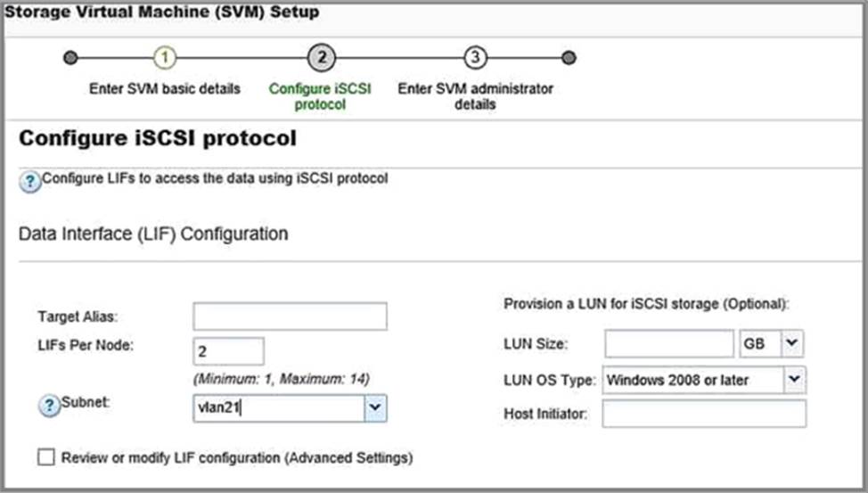Click the wizard end dot marker
Screen dimensions: 868x493
coord(569,58)
